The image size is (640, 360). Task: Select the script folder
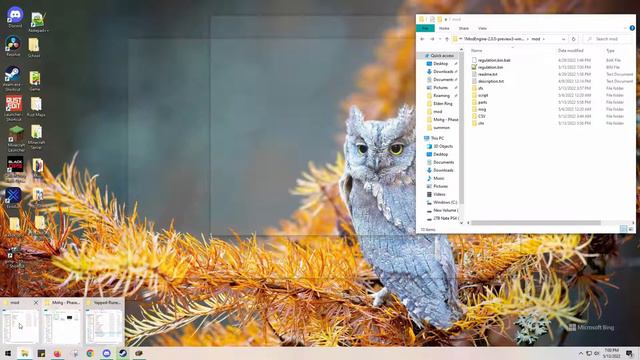[x=483, y=95]
